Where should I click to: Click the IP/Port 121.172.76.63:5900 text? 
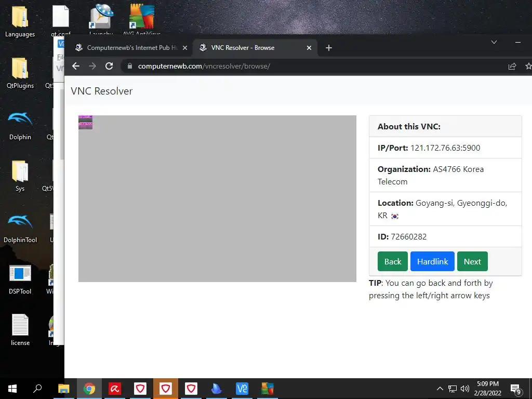pos(429,148)
